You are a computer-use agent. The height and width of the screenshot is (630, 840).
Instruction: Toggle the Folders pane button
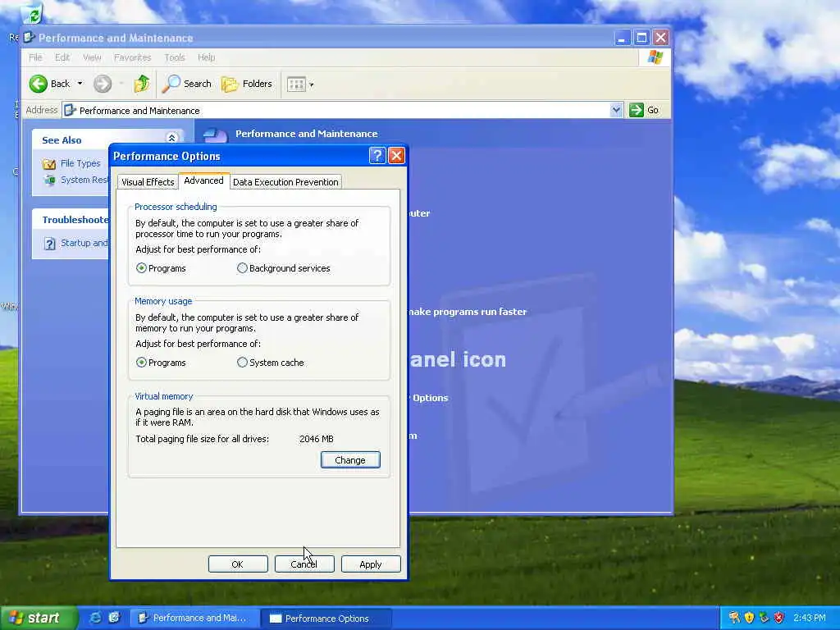pos(246,84)
